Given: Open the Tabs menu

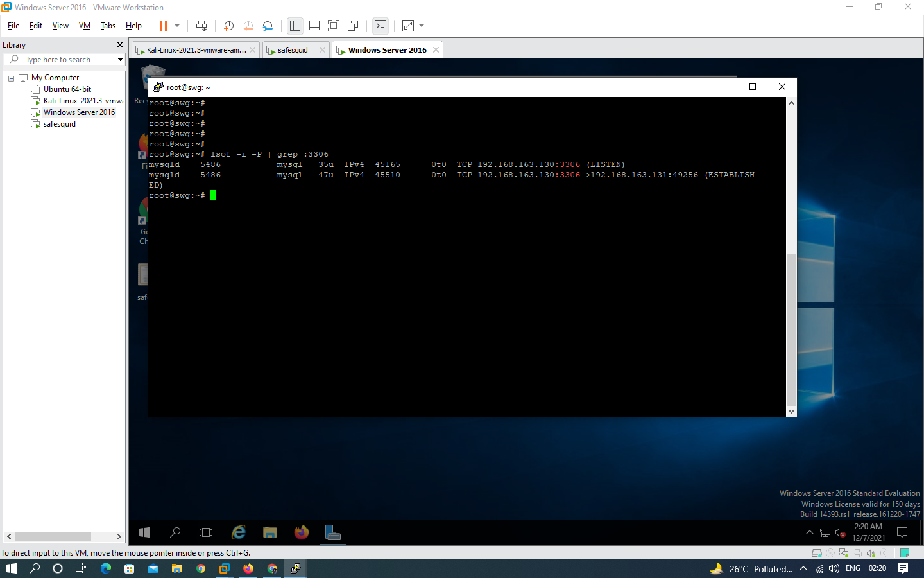Looking at the screenshot, I should [x=108, y=26].
